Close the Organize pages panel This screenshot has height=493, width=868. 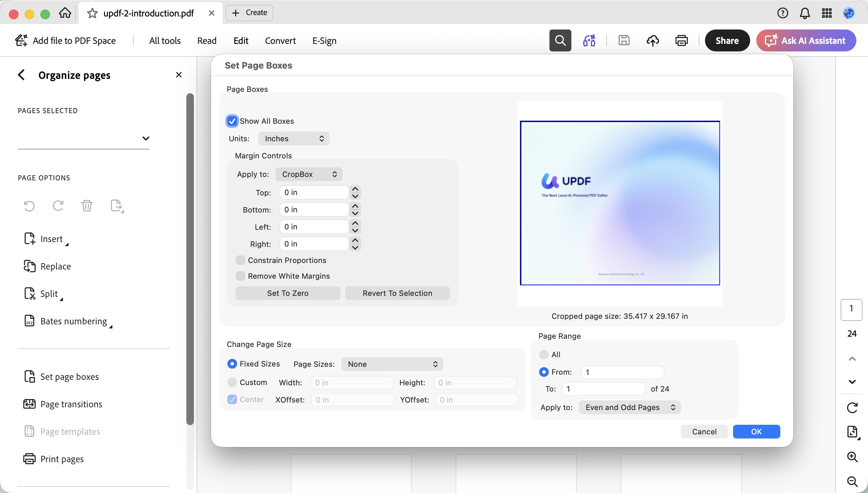(179, 75)
